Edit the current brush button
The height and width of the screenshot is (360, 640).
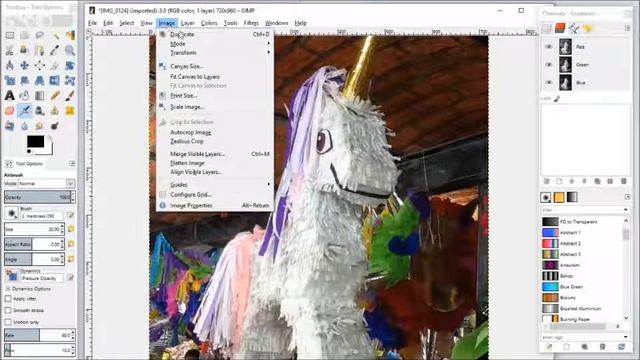coord(70,215)
